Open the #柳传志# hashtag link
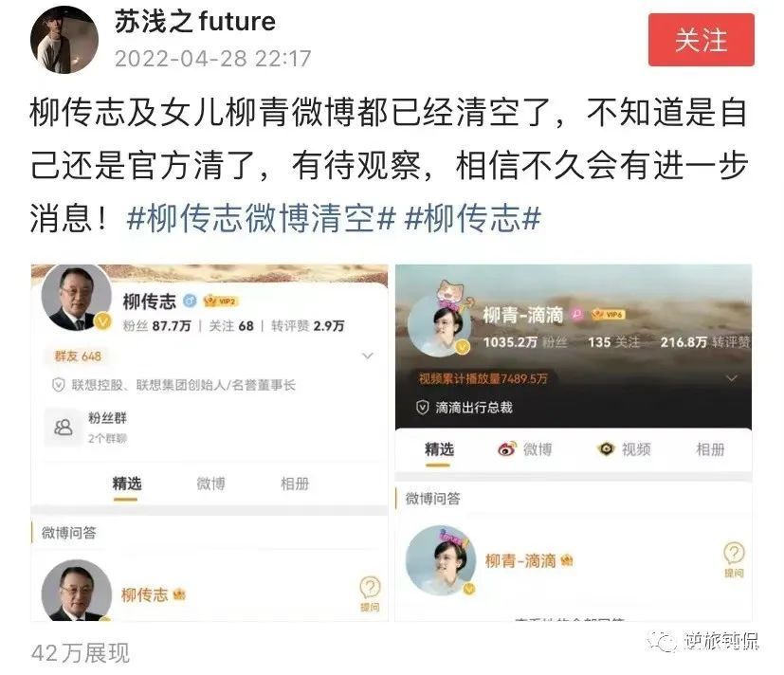This screenshot has width=784, height=675. 473,219
